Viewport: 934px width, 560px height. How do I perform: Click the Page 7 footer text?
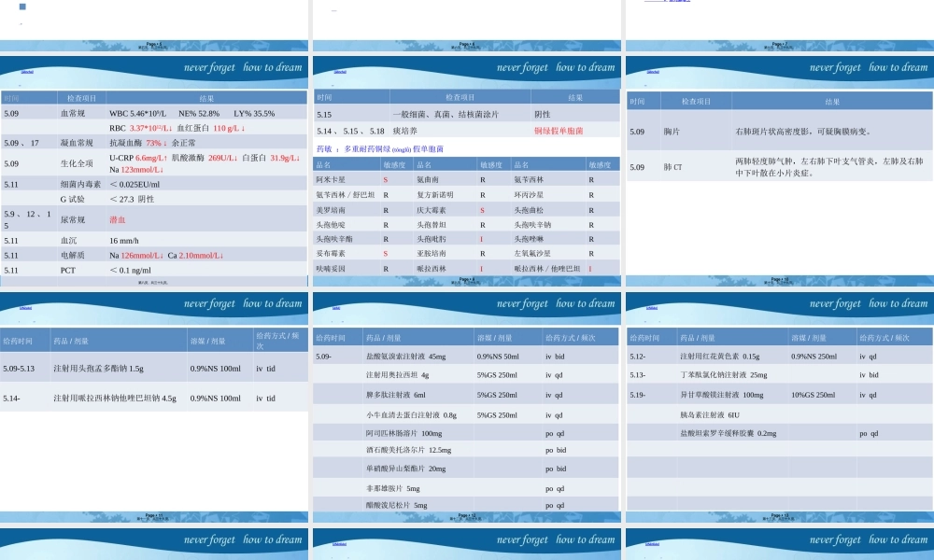coord(781,44)
